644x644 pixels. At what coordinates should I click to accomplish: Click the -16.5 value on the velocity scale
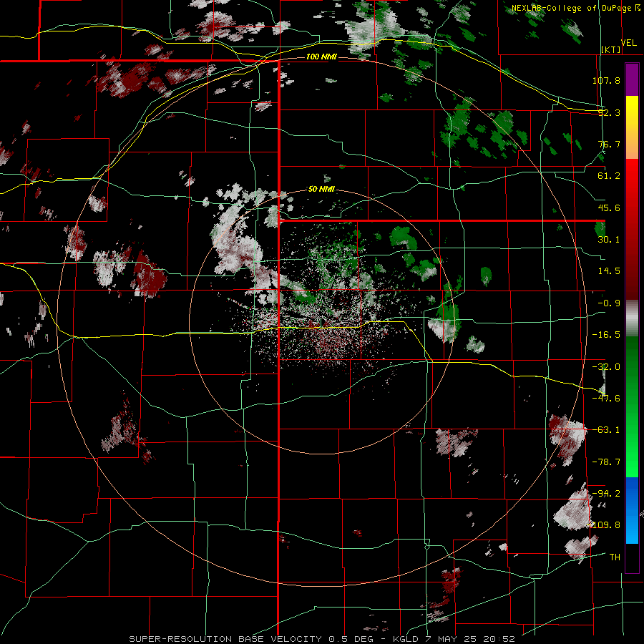pyautogui.click(x=606, y=335)
